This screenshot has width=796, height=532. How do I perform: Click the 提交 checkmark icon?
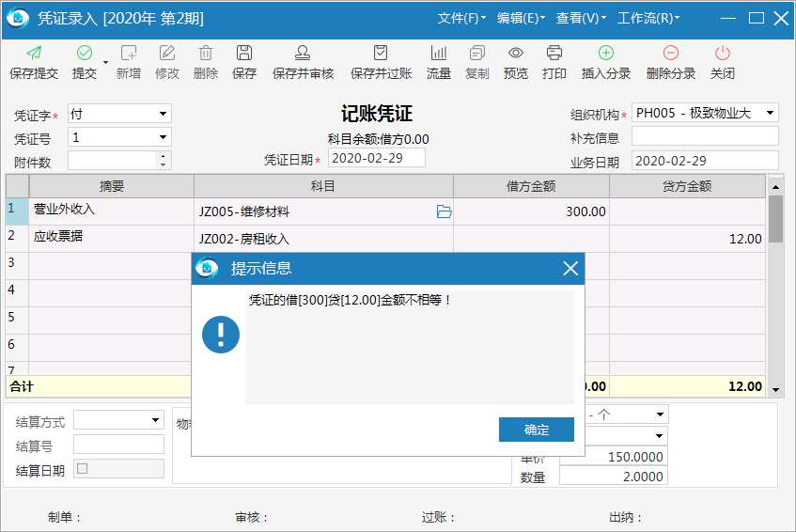click(85, 53)
